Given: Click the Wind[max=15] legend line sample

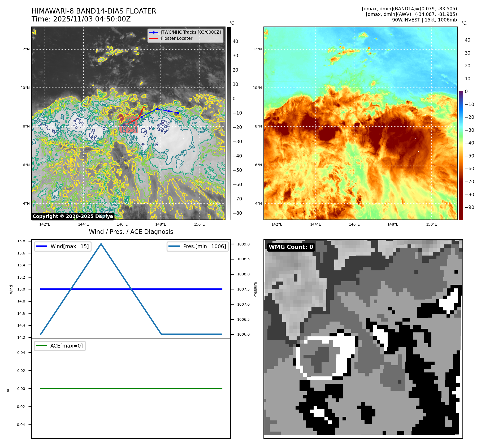Looking at the screenshot, I should (41, 246).
